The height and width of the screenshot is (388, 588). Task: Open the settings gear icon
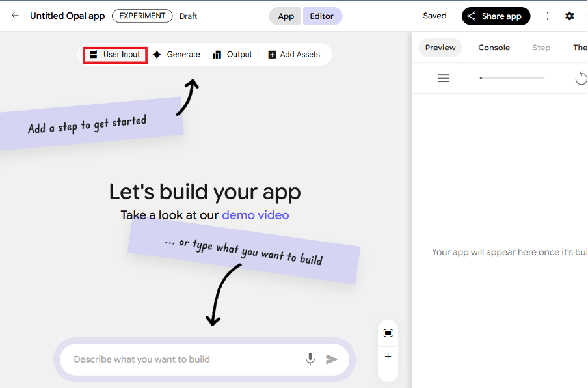pos(570,16)
